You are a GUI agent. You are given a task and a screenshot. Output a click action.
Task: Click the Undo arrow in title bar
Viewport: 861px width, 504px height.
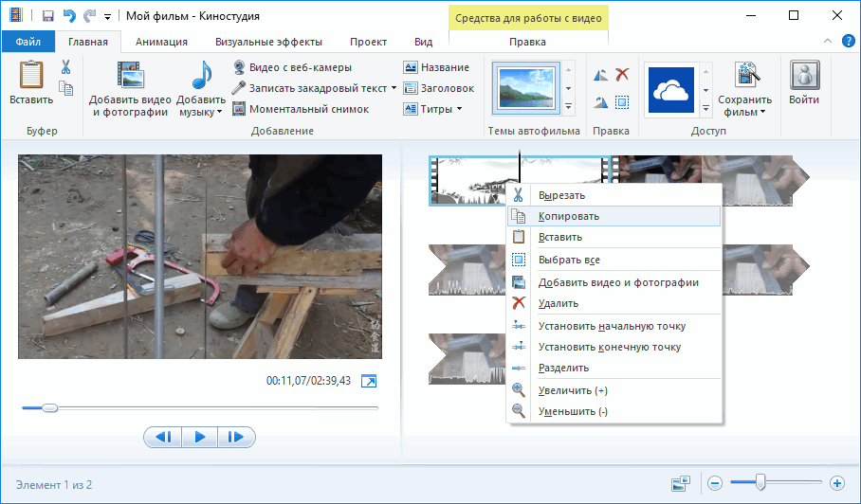(67, 16)
